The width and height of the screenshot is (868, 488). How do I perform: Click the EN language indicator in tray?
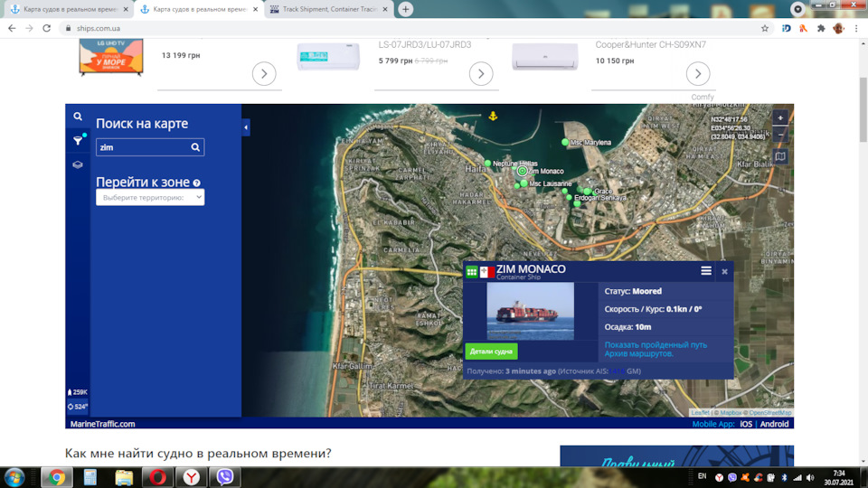pyautogui.click(x=702, y=476)
